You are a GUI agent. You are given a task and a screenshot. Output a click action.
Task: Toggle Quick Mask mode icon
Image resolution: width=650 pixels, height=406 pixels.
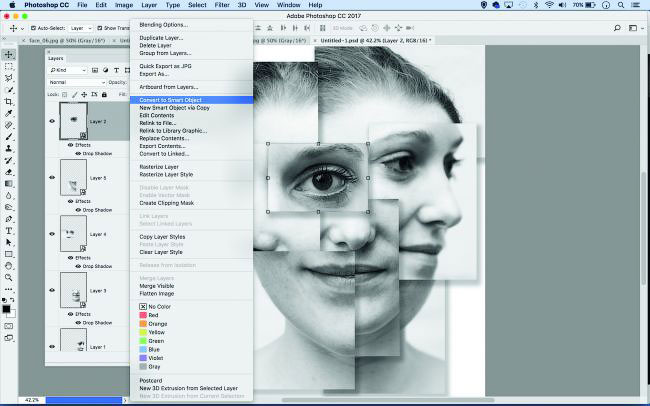pyautogui.click(x=9, y=326)
